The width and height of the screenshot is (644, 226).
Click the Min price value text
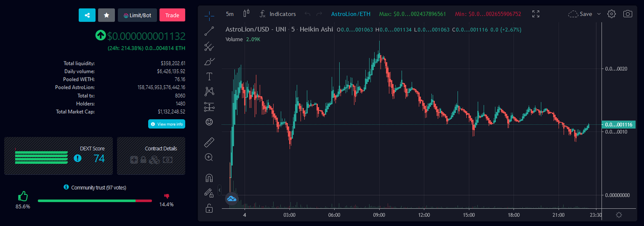coord(488,14)
